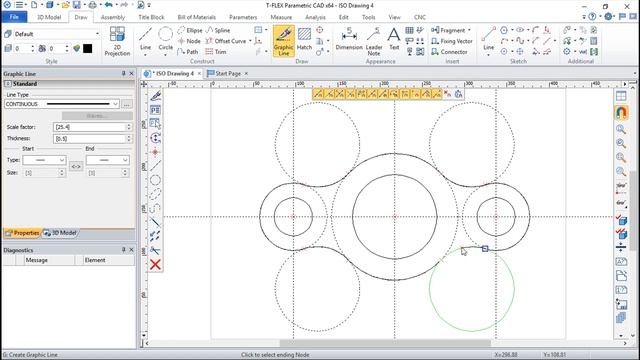Toggle the magnet snap icon on right toolbar
Viewport: 640px width, 360px height.
coord(621,112)
